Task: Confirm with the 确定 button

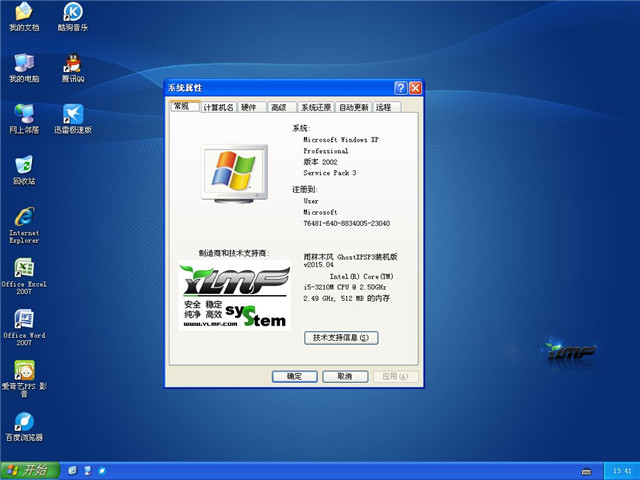Action: [x=295, y=376]
